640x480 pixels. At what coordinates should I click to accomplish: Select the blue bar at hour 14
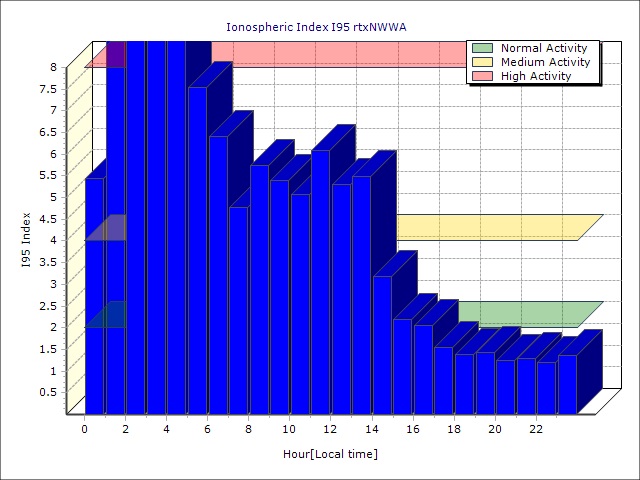(382, 345)
